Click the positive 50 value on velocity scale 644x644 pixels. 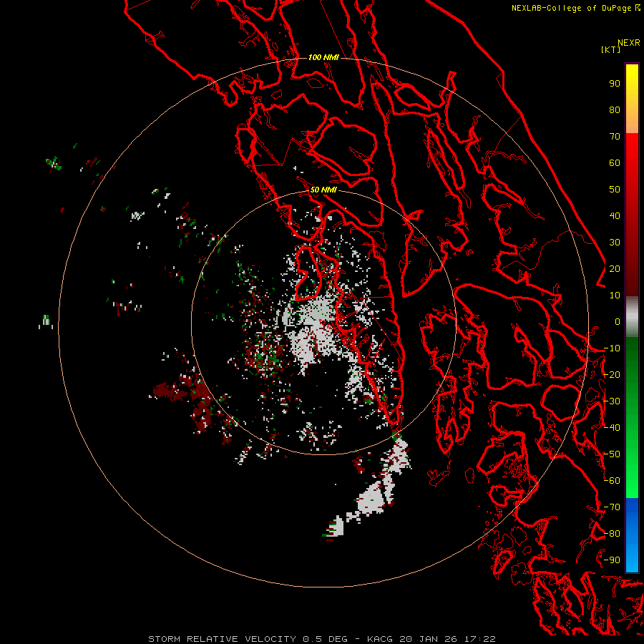615,190
